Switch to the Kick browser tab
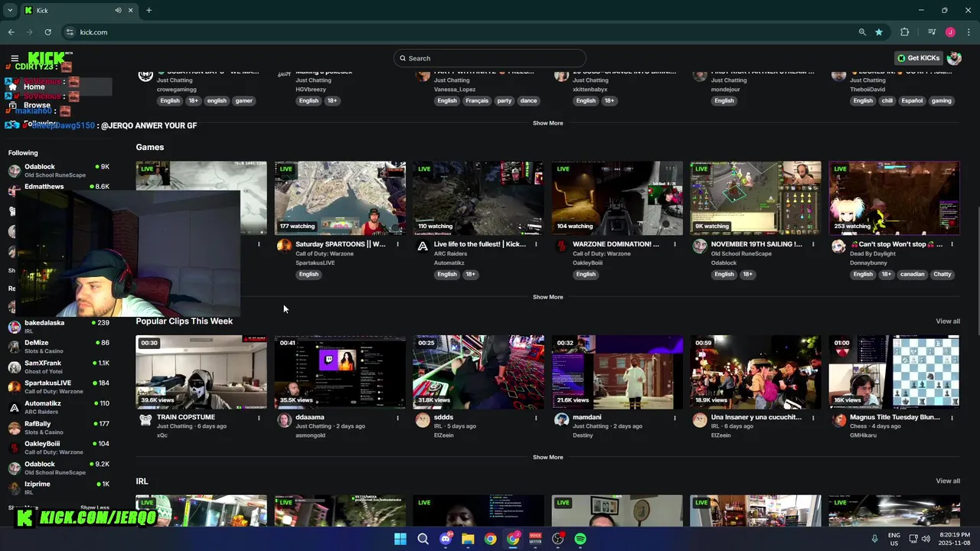 click(78, 11)
